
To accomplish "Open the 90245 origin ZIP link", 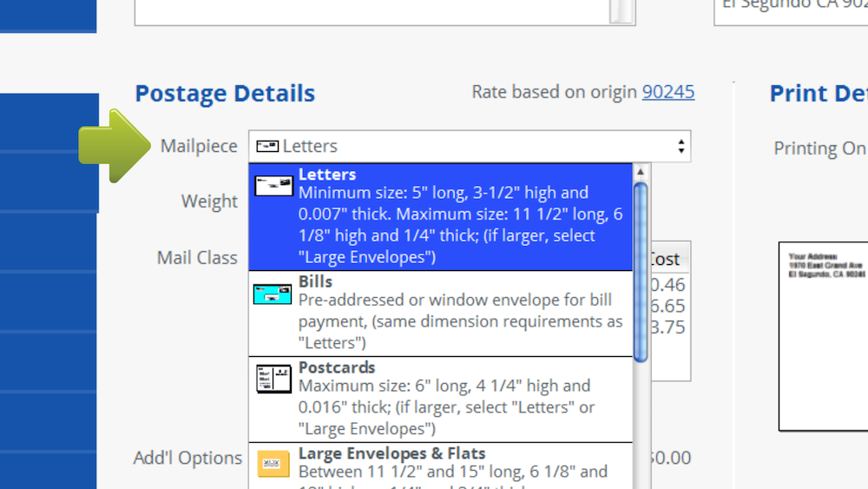I will pyautogui.click(x=667, y=92).
